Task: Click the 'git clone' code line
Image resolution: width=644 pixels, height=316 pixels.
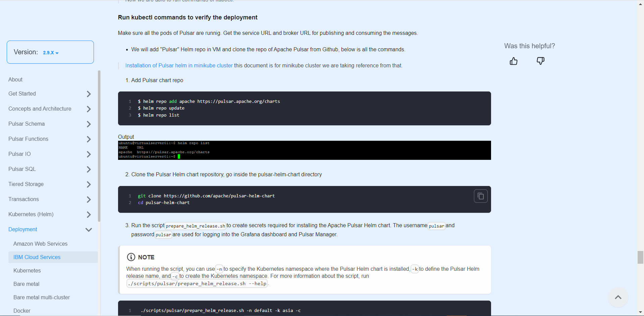Action: (x=206, y=196)
